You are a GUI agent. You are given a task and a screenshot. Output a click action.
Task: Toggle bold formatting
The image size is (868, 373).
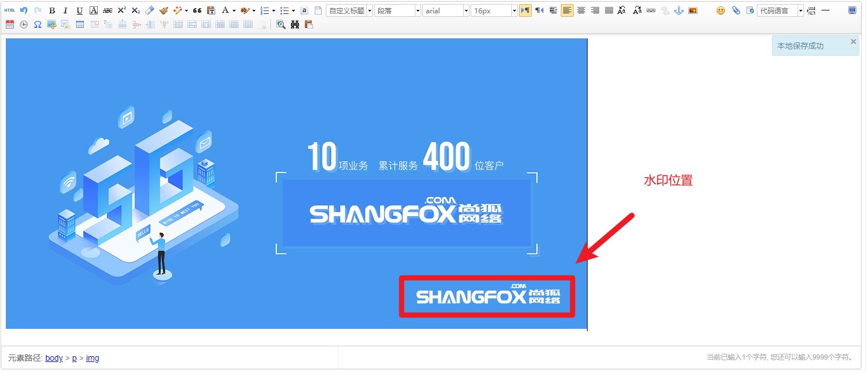pos(52,10)
